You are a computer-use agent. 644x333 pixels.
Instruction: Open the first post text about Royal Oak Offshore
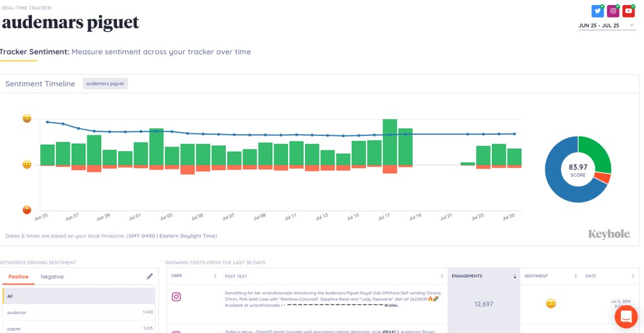(333, 299)
